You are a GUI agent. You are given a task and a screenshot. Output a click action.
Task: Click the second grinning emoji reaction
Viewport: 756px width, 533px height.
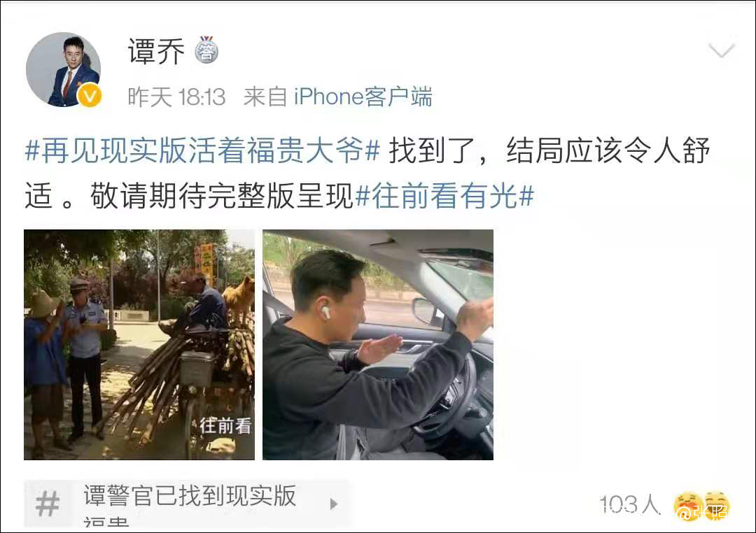point(717,506)
